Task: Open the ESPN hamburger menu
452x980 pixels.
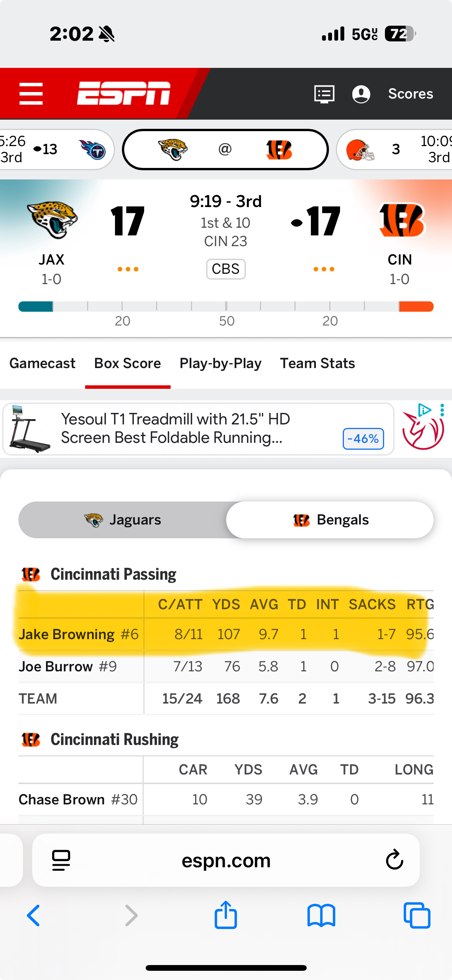Action: [x=31, y=94]
